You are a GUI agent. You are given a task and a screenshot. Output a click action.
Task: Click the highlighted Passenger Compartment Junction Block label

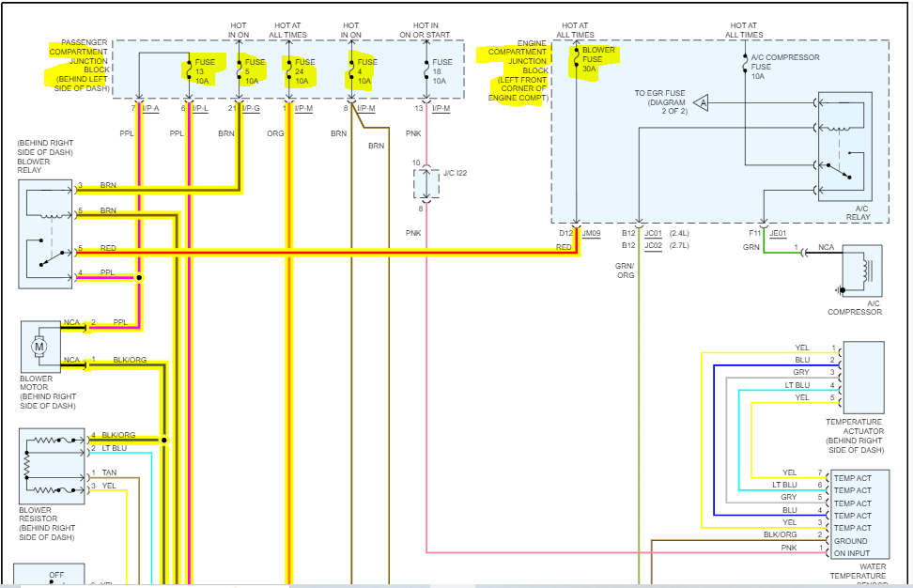(78, 65)
